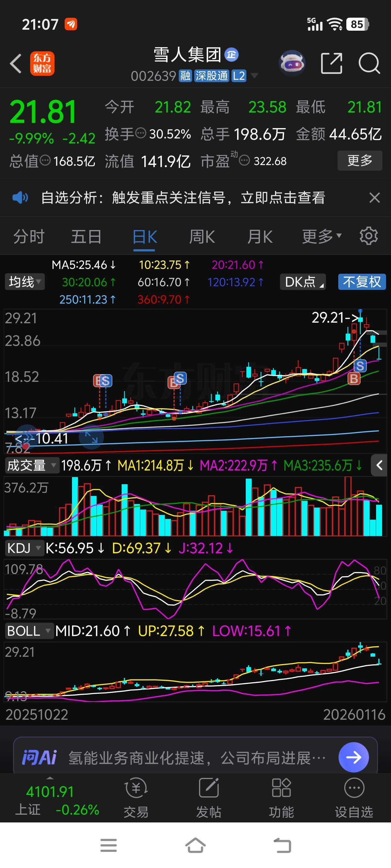Open the 均线 indicator dropdown
Viewport: 391px width, 868px height.
tap(25, 282)
